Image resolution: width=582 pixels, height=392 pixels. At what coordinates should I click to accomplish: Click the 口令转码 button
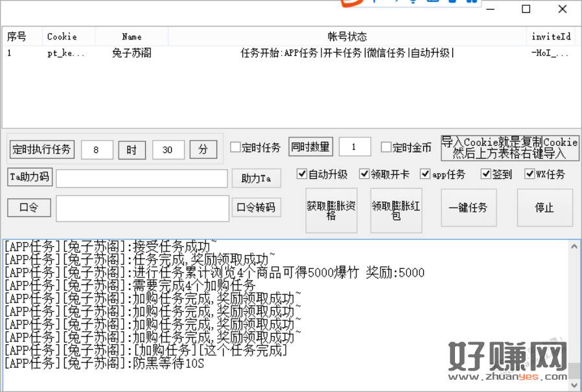click(256, 207)
